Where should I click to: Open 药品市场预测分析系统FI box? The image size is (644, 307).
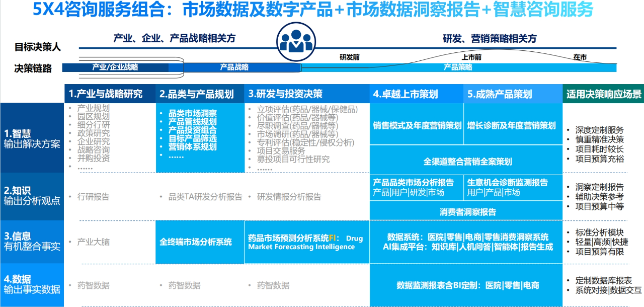[x=305, y=242]
